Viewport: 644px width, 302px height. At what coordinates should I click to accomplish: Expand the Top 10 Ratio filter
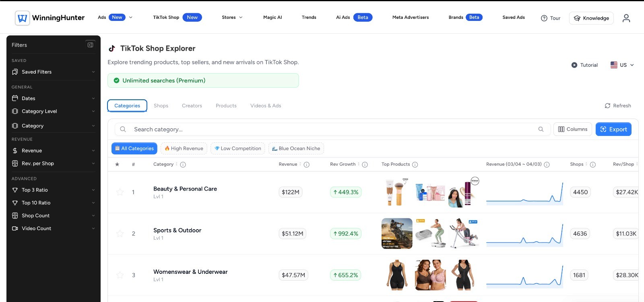point(54,203)
